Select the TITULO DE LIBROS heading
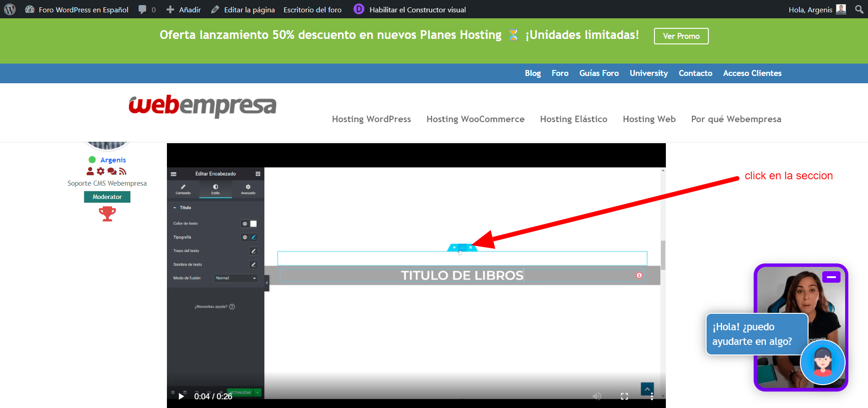 pos(462,275)
